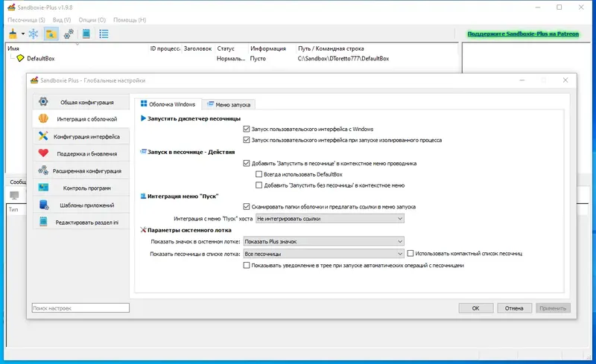Toggle the highlighted folder toolbar icon

coord(51,33)
